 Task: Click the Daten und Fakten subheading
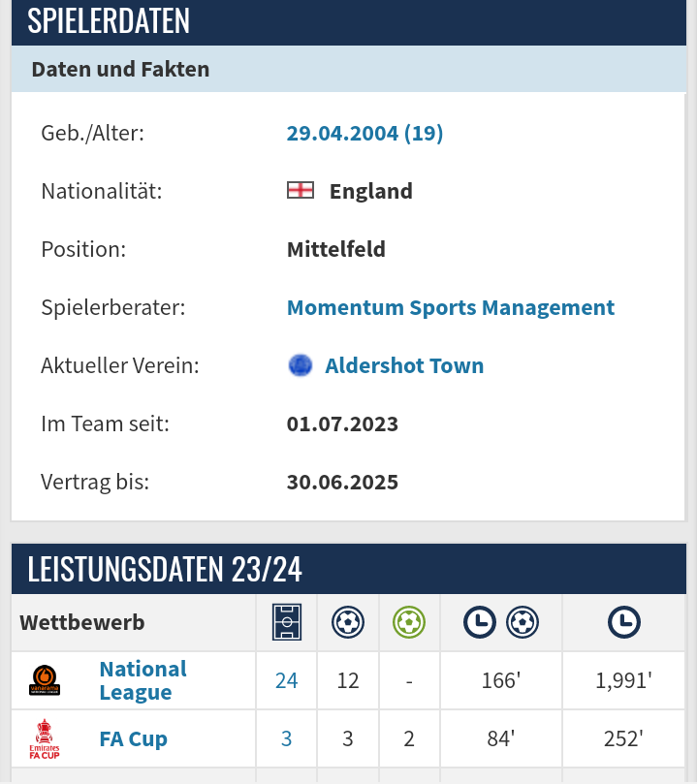120,69
